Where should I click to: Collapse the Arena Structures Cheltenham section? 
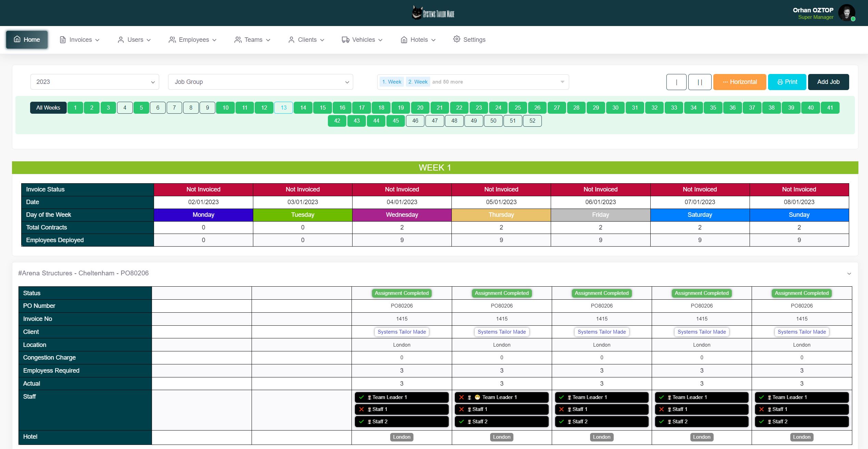tap(849, 273)
